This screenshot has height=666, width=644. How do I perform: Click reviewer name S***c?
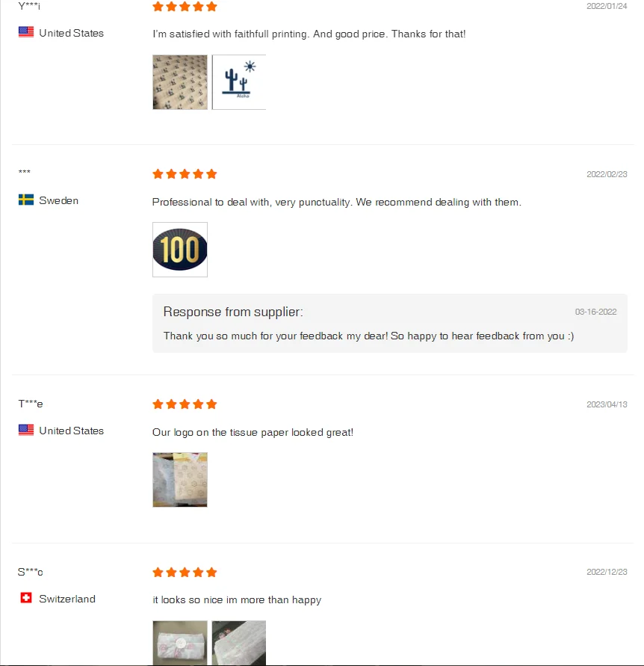[31, 573]
